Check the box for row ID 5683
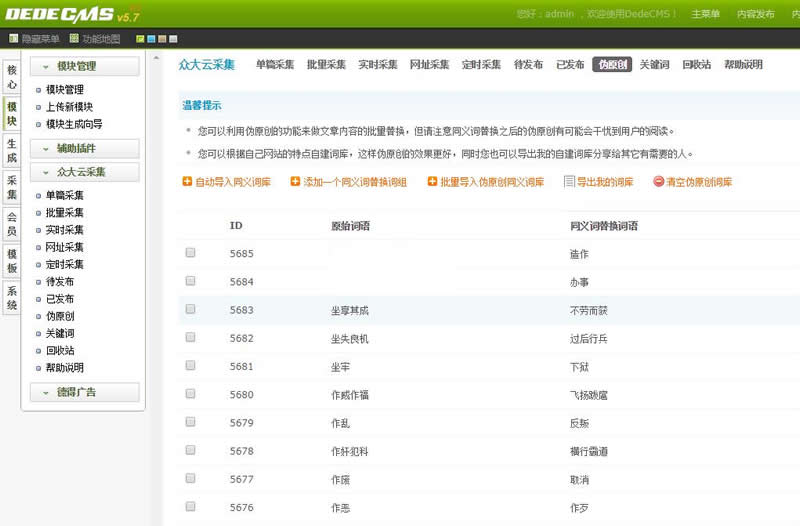The image size is (800, 526). coord(190,309)
